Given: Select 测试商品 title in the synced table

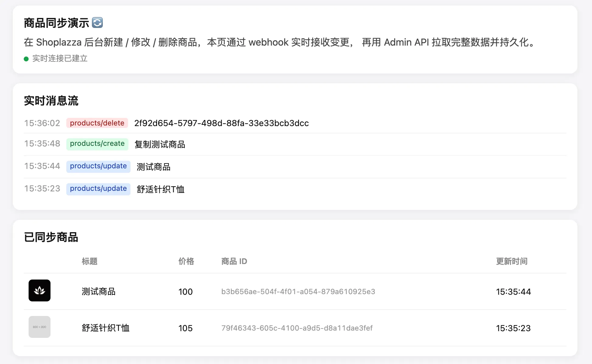Looking at the screenshot, I should coord(99,292).
